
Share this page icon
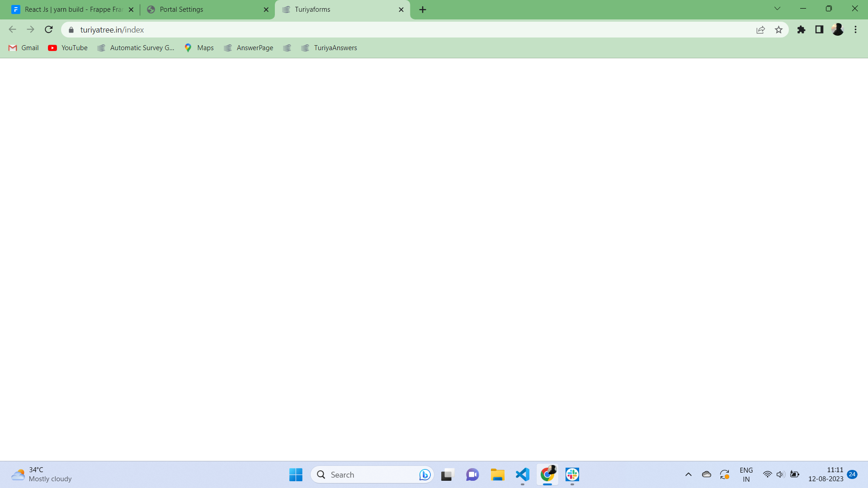[x=760, y=30]
